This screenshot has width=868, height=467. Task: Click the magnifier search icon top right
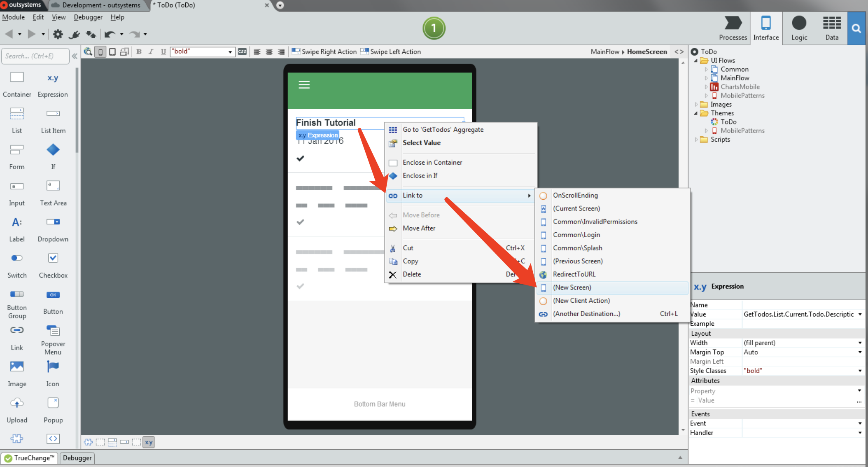click(x=856, y=28)
